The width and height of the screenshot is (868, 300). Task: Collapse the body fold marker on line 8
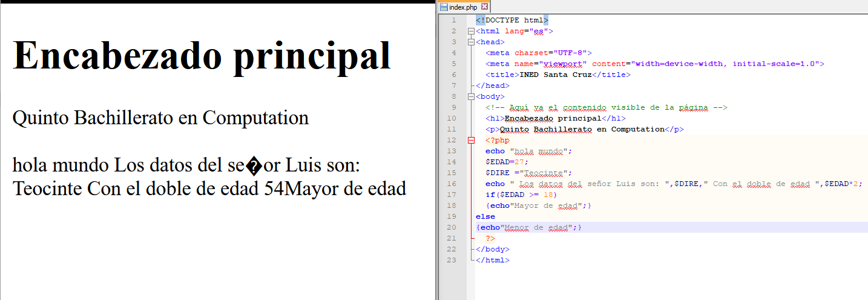point(471,96)
